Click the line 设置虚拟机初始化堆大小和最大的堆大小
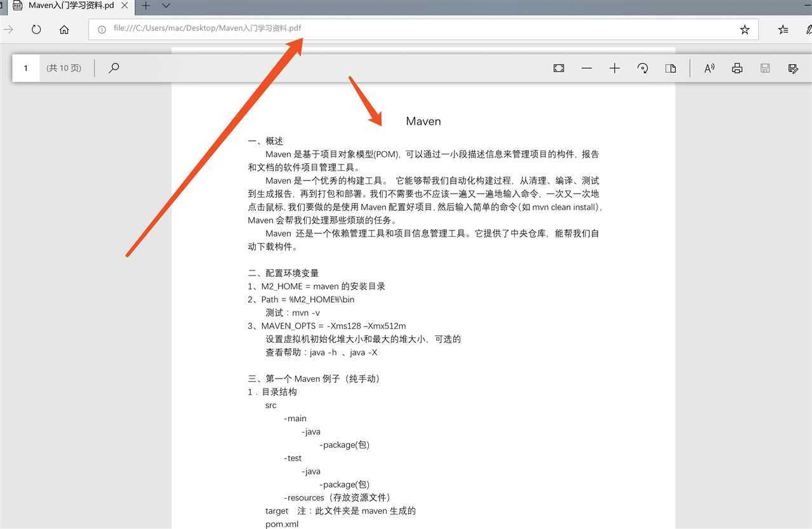Screen dimensions: 812x529 [x=363, y=339]
